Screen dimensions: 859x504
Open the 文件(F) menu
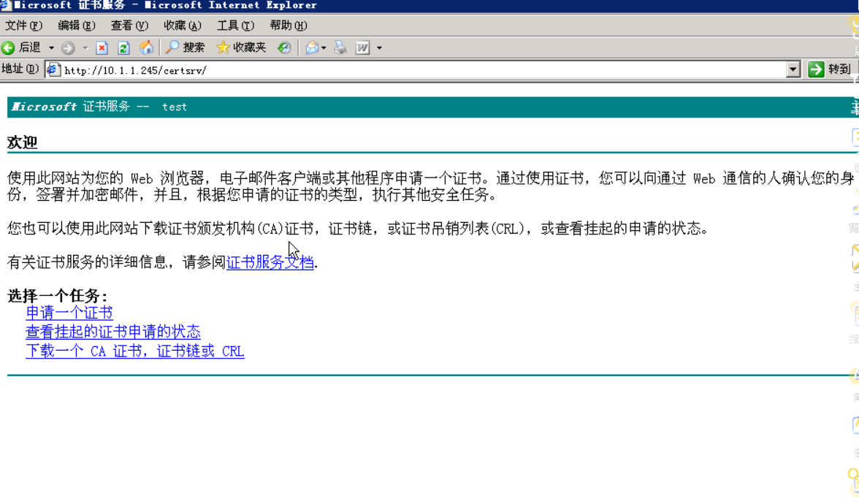click(x=23, y=25)
